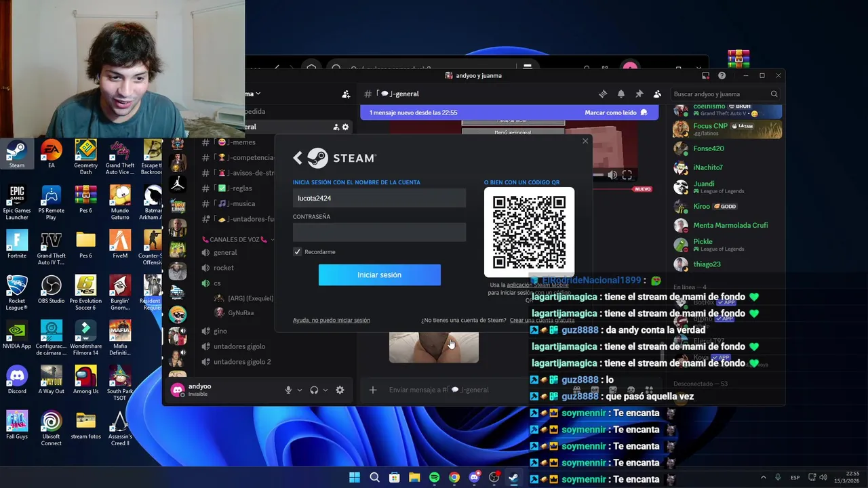The height and width of the screenshot is (488, 868).
Task: Fullscreen the embedded Discord video
Action: pos(627,175)
